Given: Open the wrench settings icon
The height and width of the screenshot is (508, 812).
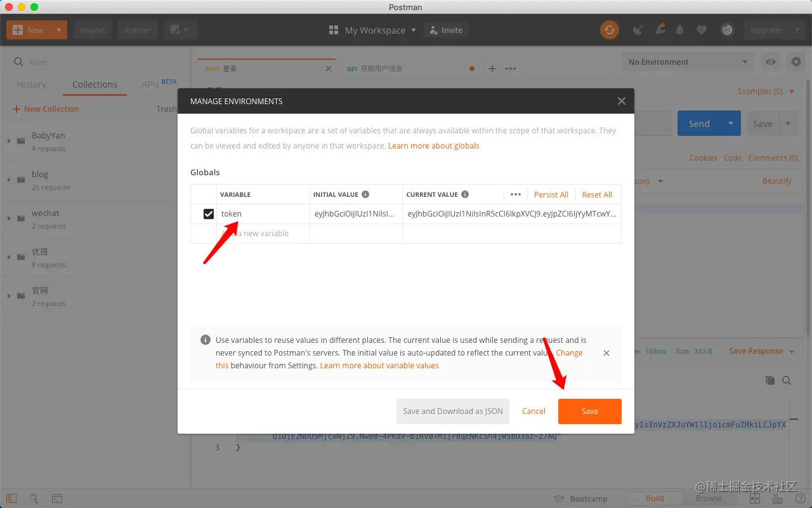Looking at the screenshot, I should 660,30.
